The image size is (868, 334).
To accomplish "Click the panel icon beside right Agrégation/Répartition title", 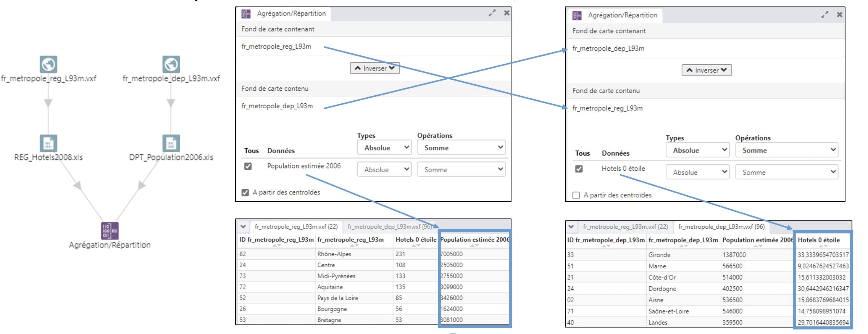I will click(x=577, y=15).
